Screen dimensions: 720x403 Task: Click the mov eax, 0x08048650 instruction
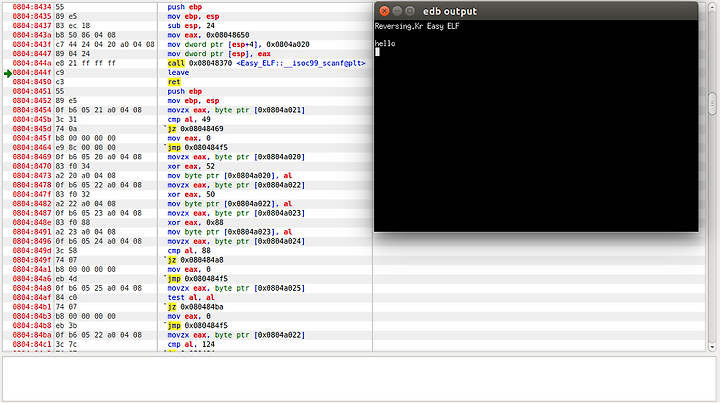[208, 35]
